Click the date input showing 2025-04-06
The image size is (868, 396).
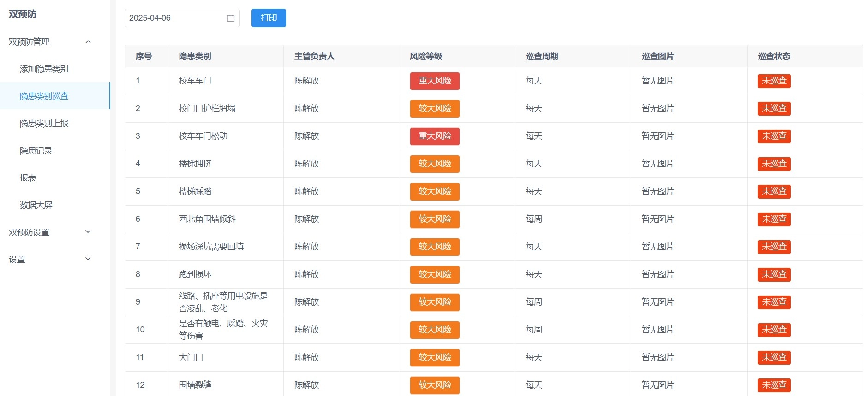(175, 18)
